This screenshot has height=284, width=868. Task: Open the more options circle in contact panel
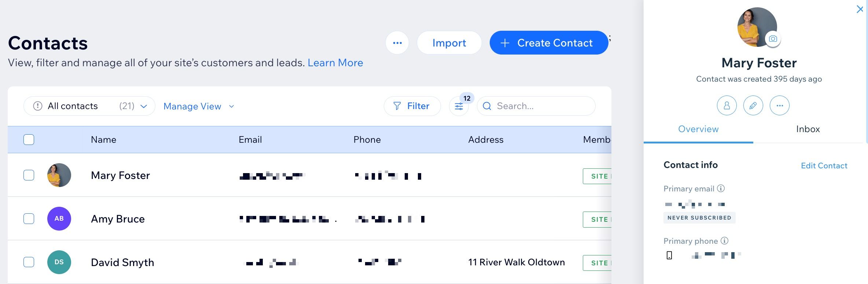coord(779,106)
